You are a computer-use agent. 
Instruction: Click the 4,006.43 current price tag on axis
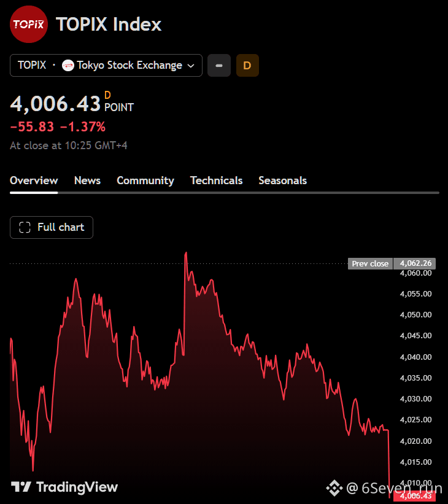tap(415, 496)
